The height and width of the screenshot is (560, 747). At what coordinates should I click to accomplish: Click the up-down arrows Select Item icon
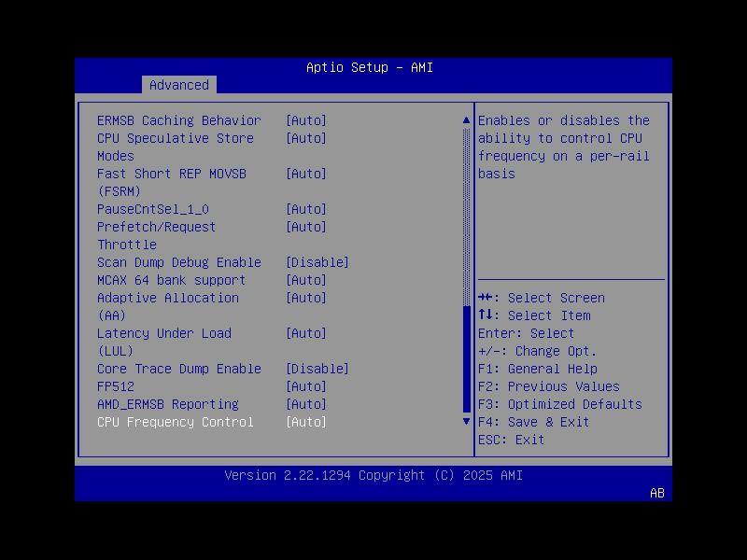point(486,315)
